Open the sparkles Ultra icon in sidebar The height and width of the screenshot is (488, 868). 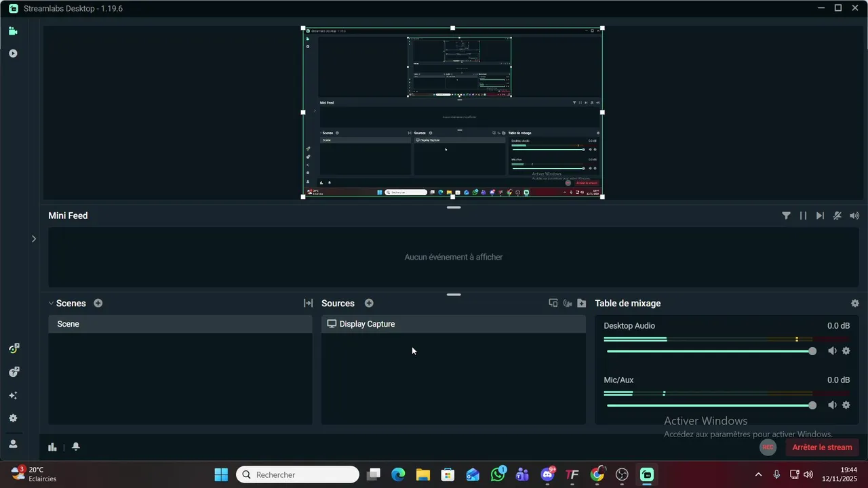click(x=13, y=395)
